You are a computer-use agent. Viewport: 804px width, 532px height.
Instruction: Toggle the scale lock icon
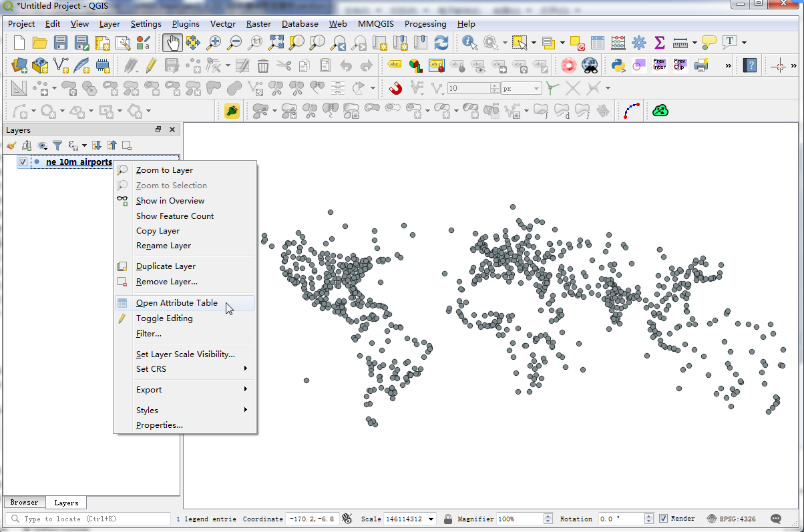[x=448, y=519]
